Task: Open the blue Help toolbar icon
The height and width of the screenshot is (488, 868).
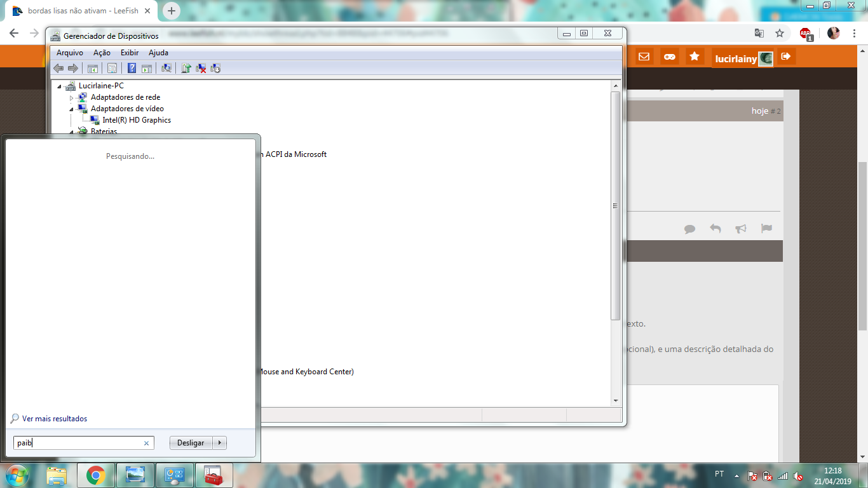Action: tap(132, 68)
